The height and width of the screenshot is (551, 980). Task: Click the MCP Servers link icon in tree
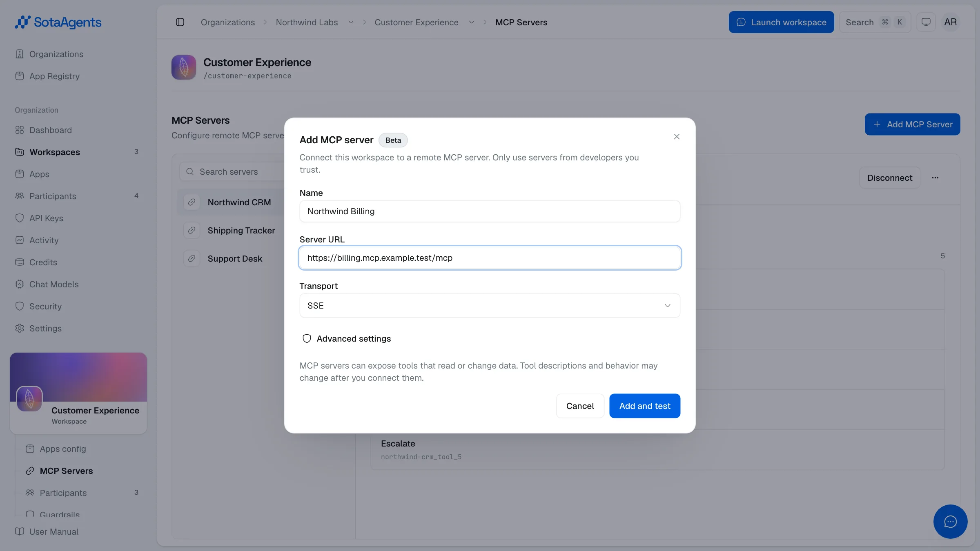click(30, 471)
